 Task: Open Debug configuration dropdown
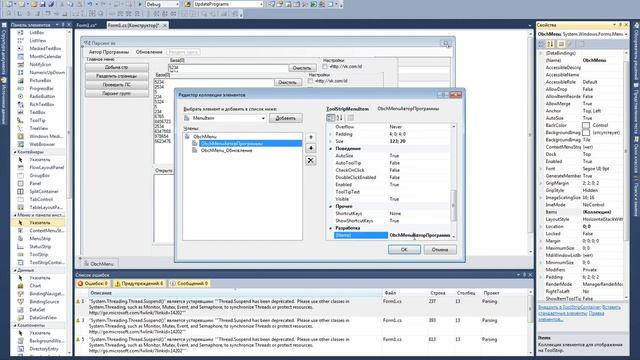pos(177,4)
